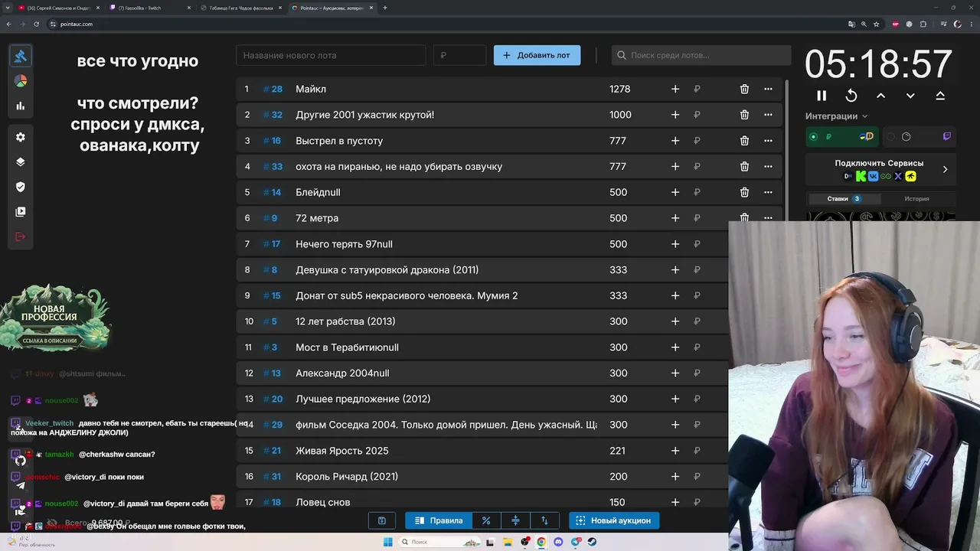Open the Новая профессия promo banner

[x=55, y=318]
